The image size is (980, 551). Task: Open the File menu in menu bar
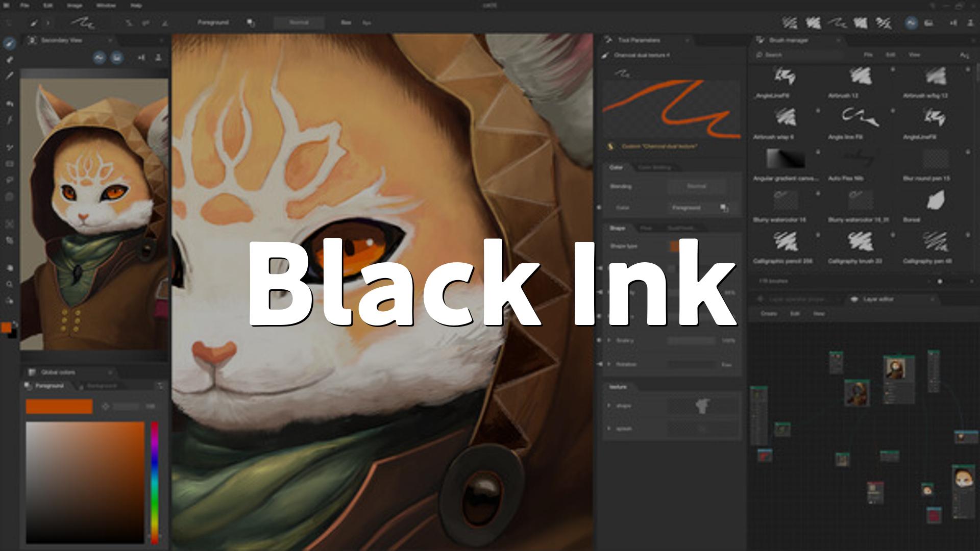click(24, 6)
